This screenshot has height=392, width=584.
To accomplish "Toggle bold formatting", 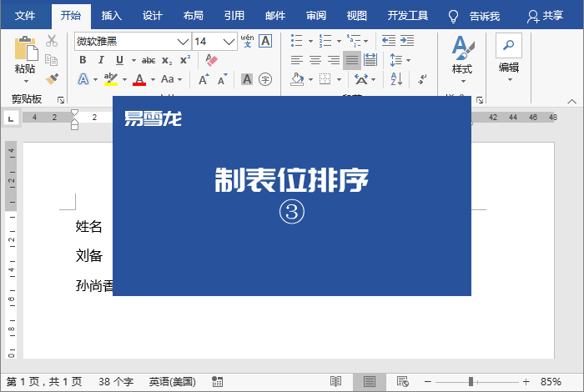I will [83, 60].
